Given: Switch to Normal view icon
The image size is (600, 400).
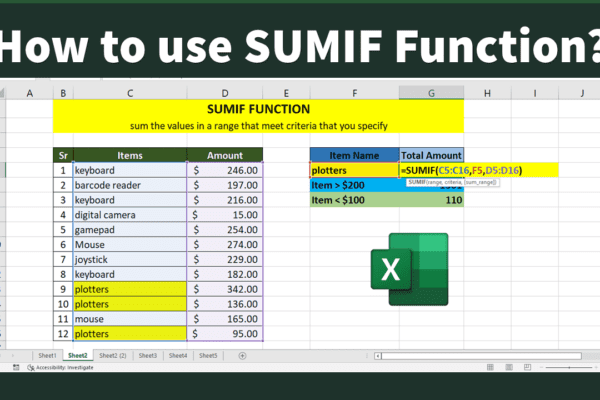Looking at the screenshot, I should click(490, 367).
